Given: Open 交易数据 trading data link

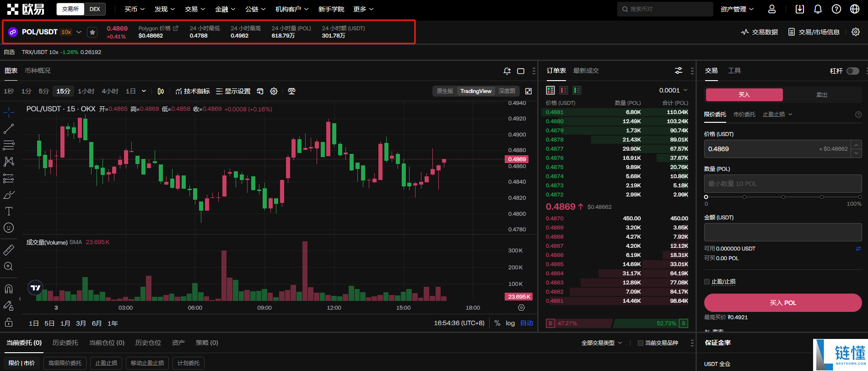Looking at the screenshot, I should 760,32.
